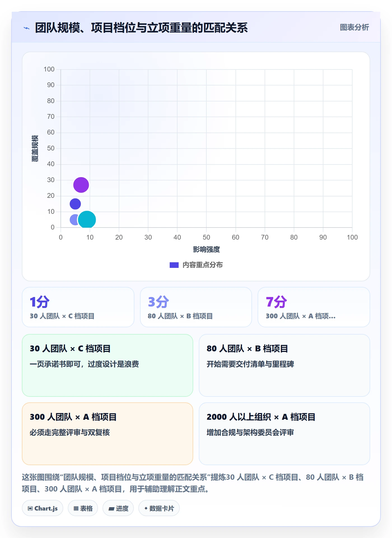Click the 表格 tag
Image resolution: width=392 pixels, height=538 pixels.
point(83,508)
